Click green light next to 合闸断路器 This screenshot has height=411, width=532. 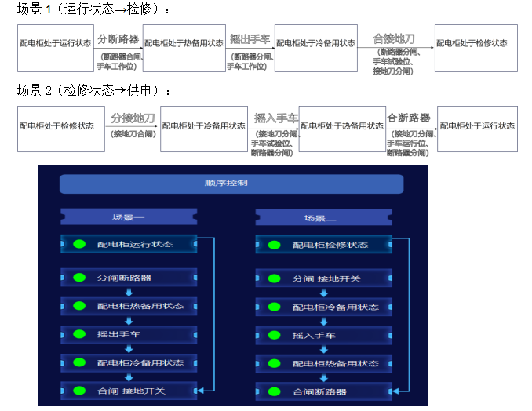(x=274, y=391)
